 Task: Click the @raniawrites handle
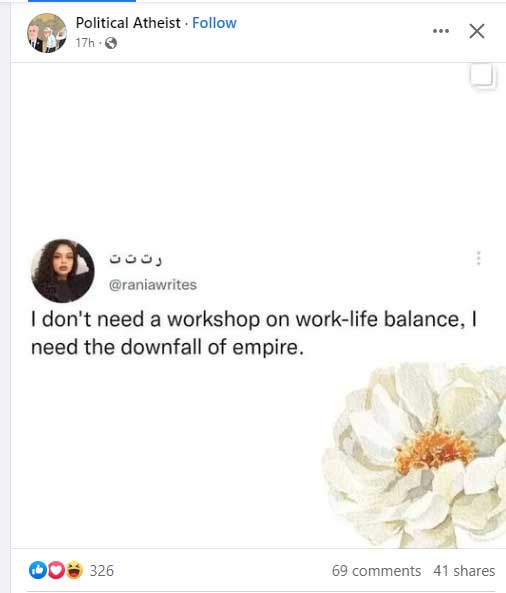coord(153,284)
